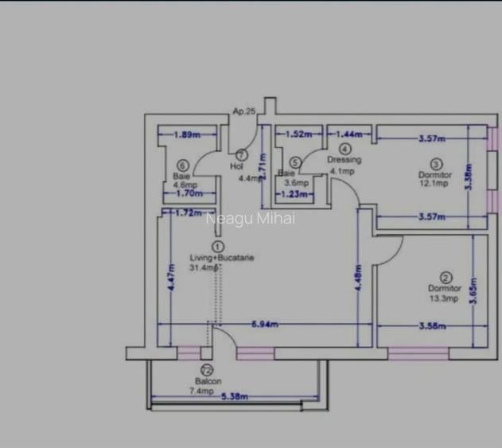The image size is (502, 448).
Task: Select the "6.94m" living room width dimension
Action: pos(265,325)
